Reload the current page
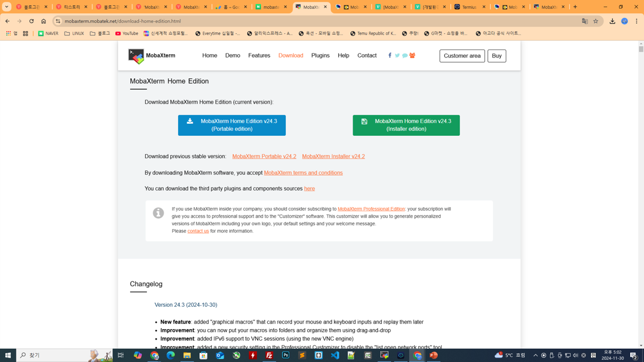Viewport: 644px width, 362px height. (31, 21)
